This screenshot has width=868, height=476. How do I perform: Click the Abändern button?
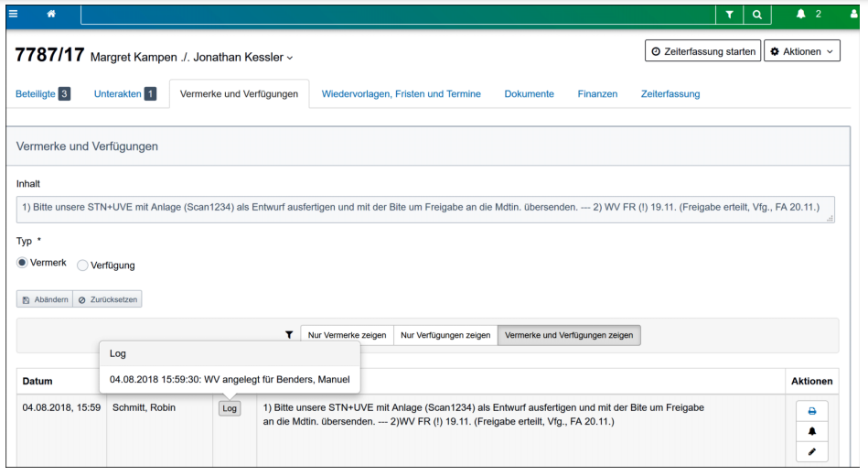44,299
